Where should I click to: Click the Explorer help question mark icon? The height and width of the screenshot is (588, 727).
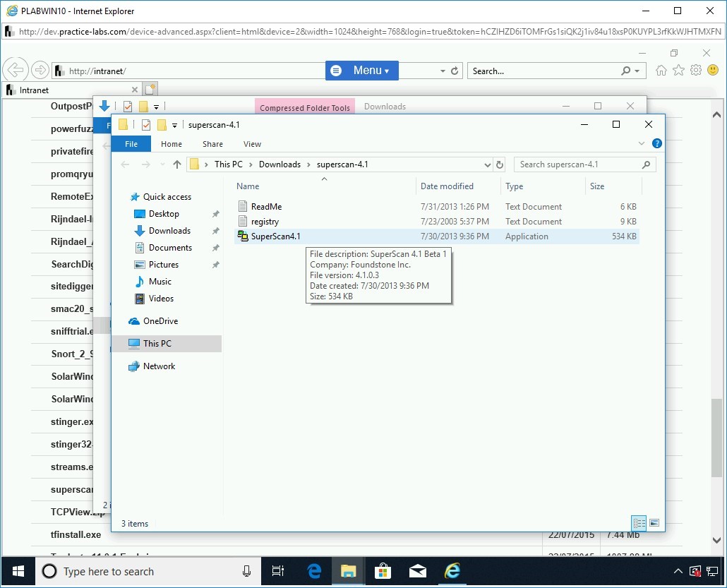pos(656,143)
